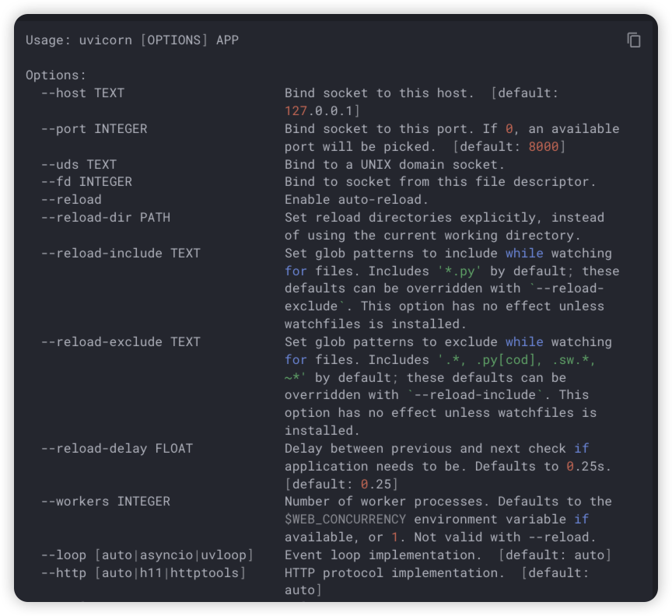Click the '--reload-include TEXT' option text
This screenshot has width=672, height=616.
pos(121,253)
